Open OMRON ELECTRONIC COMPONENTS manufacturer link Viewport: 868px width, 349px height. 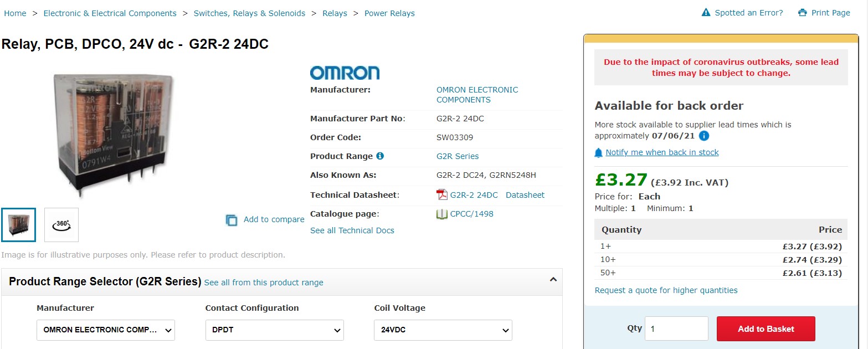click(477, 95)
